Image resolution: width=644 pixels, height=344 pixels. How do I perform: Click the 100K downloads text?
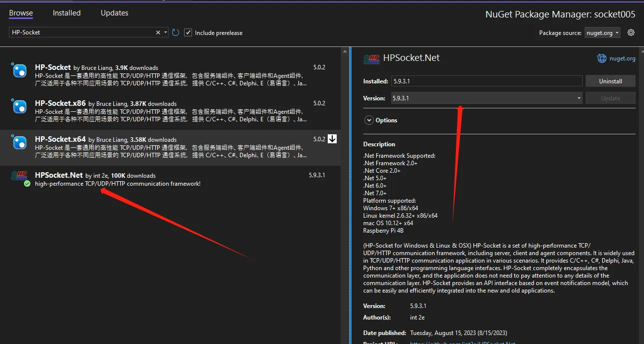[x=133, y=176]
